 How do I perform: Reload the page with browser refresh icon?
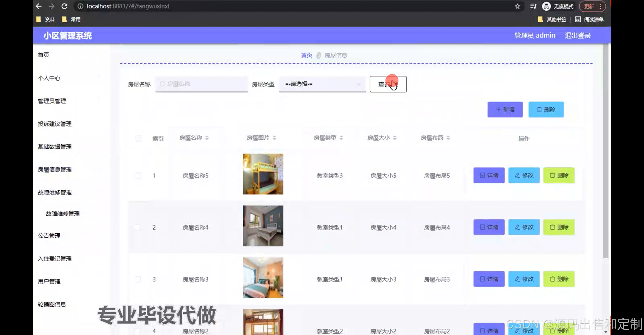(x=64, y=6)
